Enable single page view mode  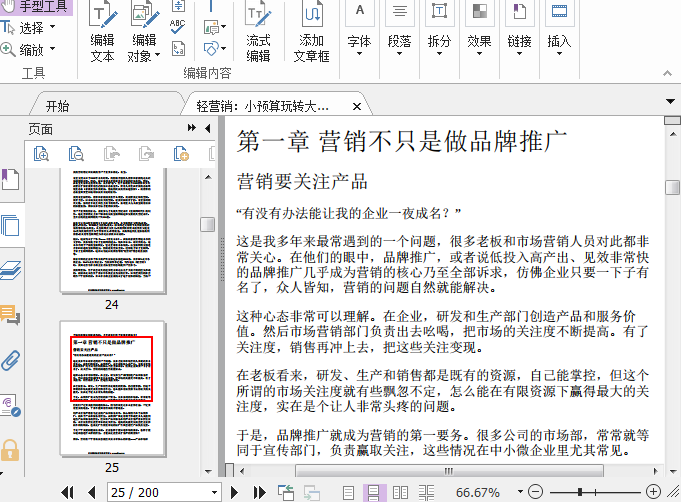[348, 492]
